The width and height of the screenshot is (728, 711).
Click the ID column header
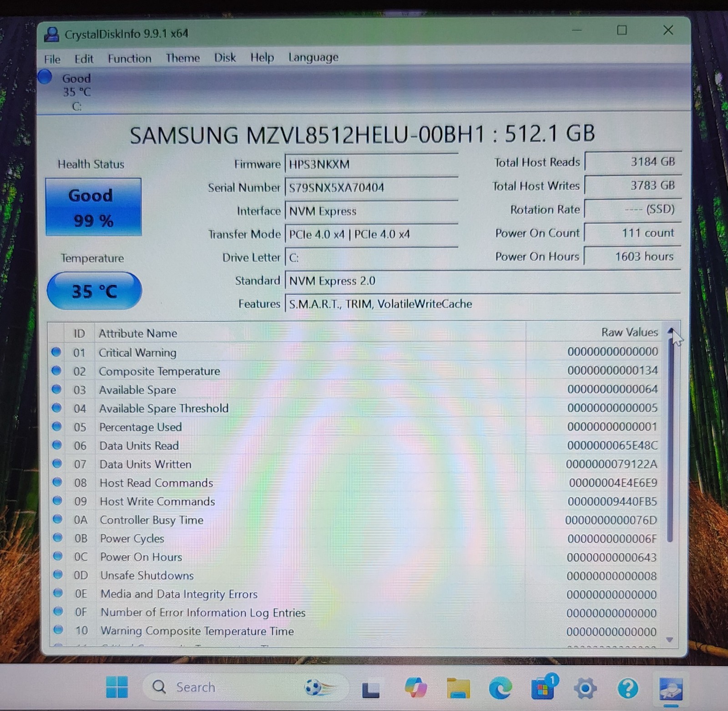click(79, 334)
